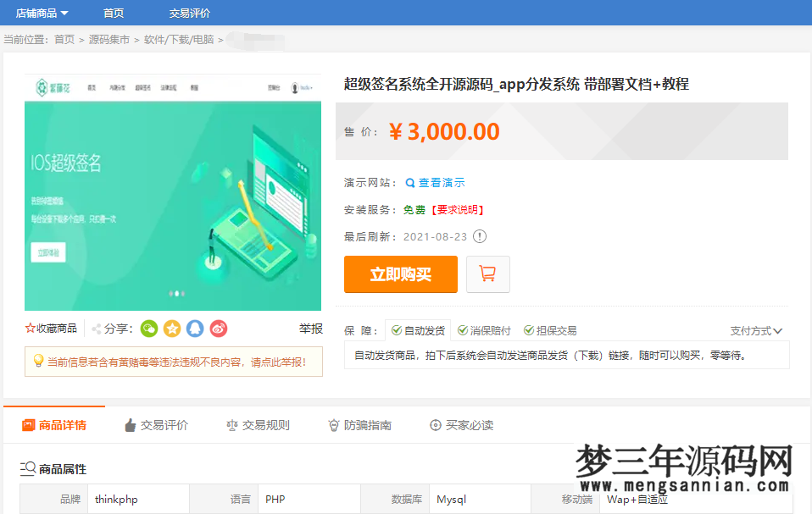Open the shopping cart icon
812x514 pixels.
(487, 274)
